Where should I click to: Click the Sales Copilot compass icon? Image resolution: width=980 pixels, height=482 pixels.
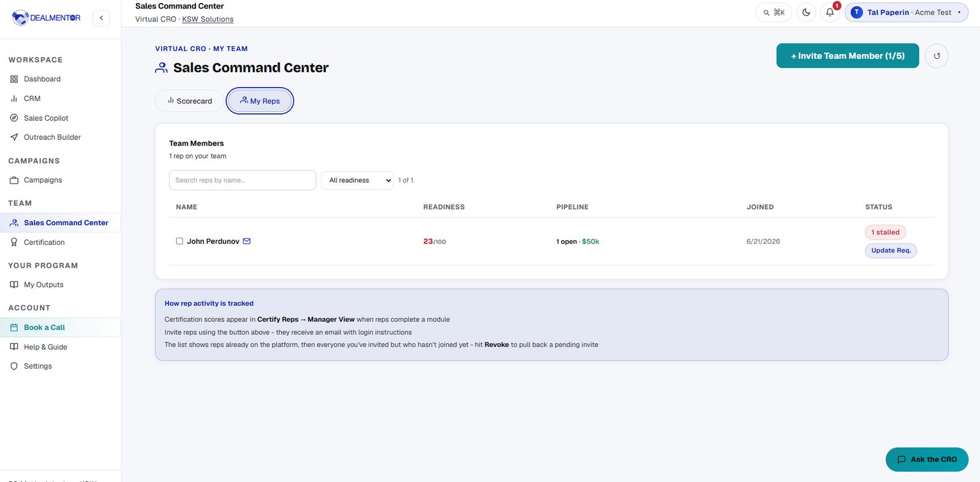click(14, 118)
